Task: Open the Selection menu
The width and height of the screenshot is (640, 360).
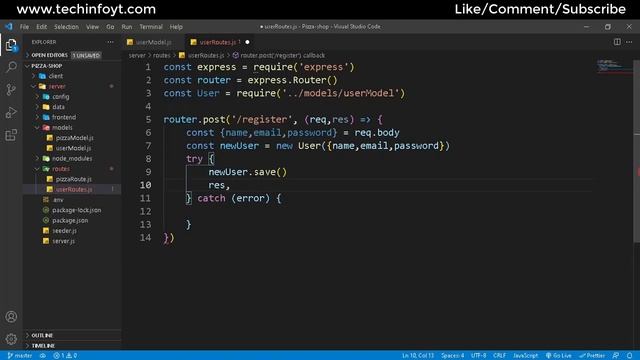Action: click(66, 27)
